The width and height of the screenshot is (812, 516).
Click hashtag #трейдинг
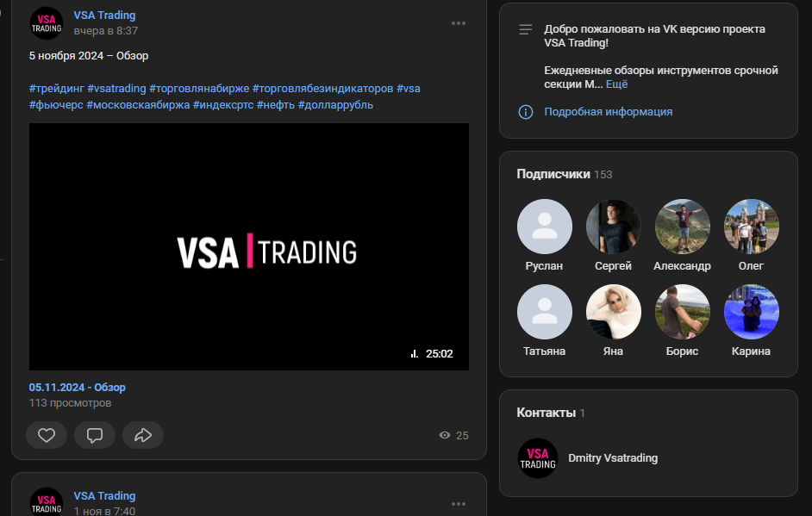(x=56, y=89)
